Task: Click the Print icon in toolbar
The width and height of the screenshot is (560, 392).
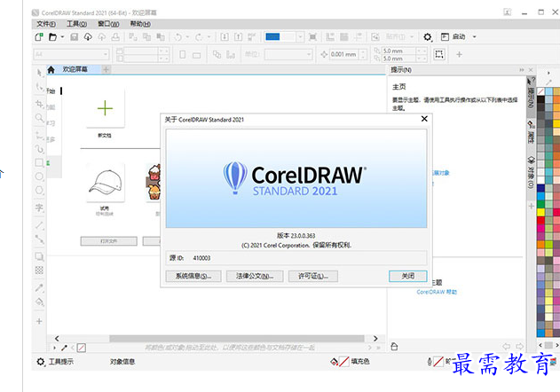Action: [x=115, y=36]
